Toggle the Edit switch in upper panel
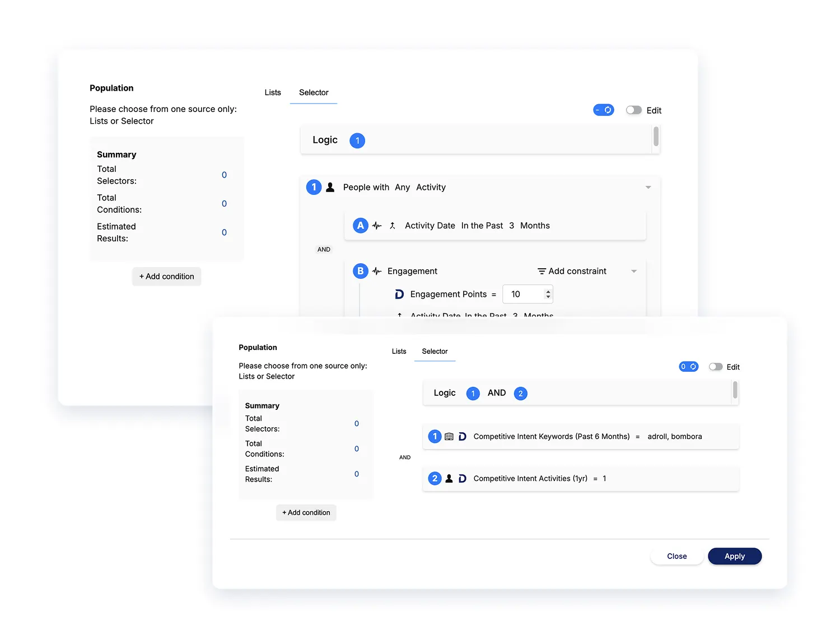Screen dimensions: 840x635 click(x=634, y=110)
